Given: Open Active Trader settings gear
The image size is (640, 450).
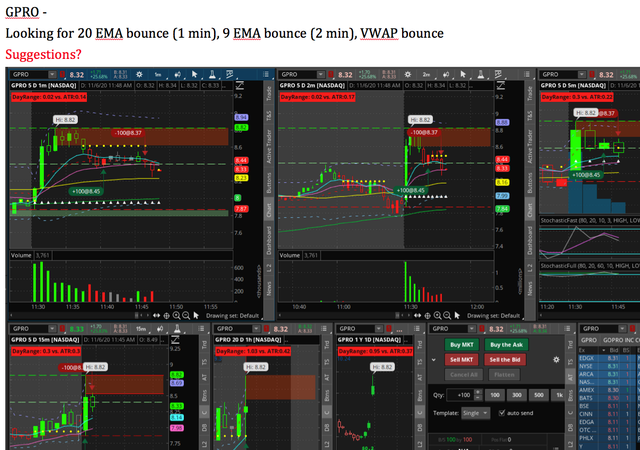Looking at the screenshot, I should [556, 359].
